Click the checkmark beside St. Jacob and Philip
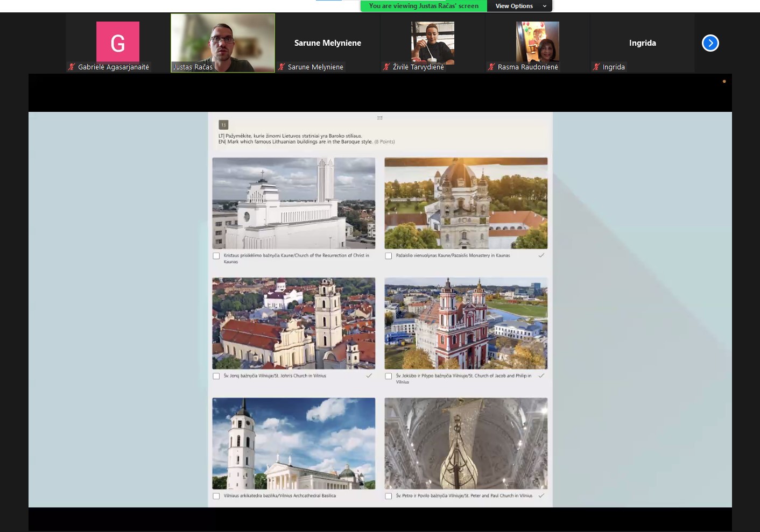760x532 pixels. pos(541,375)
